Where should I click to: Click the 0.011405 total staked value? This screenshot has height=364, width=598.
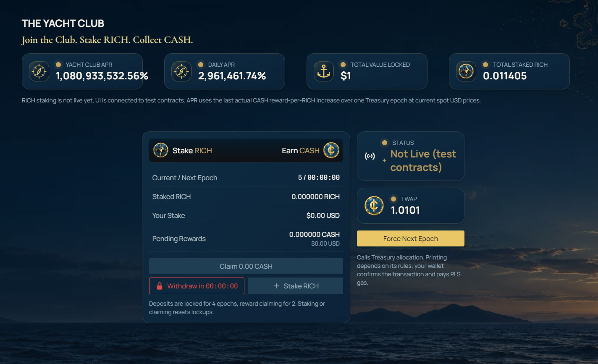pos(505,76)
